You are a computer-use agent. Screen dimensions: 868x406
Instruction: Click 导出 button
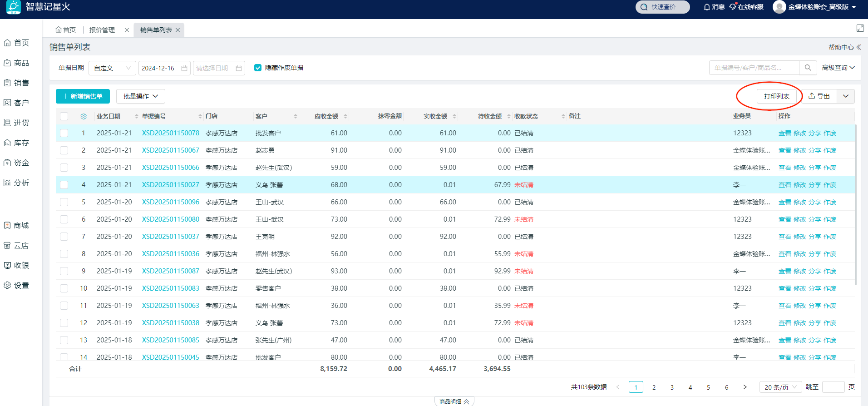click(819, 96)
